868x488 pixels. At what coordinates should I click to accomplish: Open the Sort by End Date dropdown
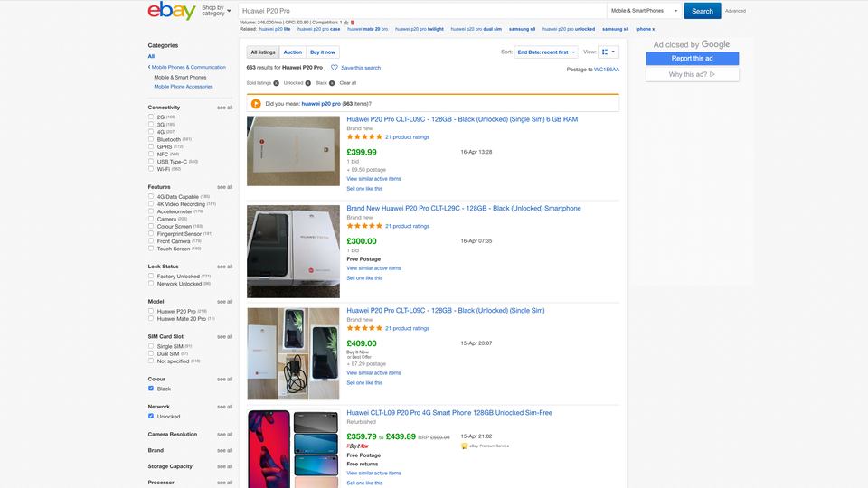[546, 52]
